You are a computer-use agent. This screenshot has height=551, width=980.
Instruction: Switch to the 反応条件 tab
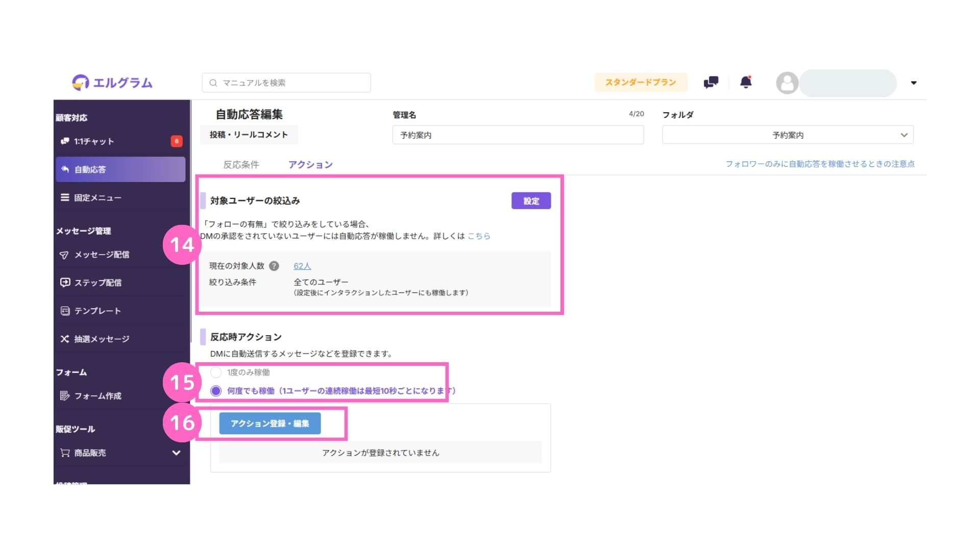pyautogui.click(x=241, y=165)
